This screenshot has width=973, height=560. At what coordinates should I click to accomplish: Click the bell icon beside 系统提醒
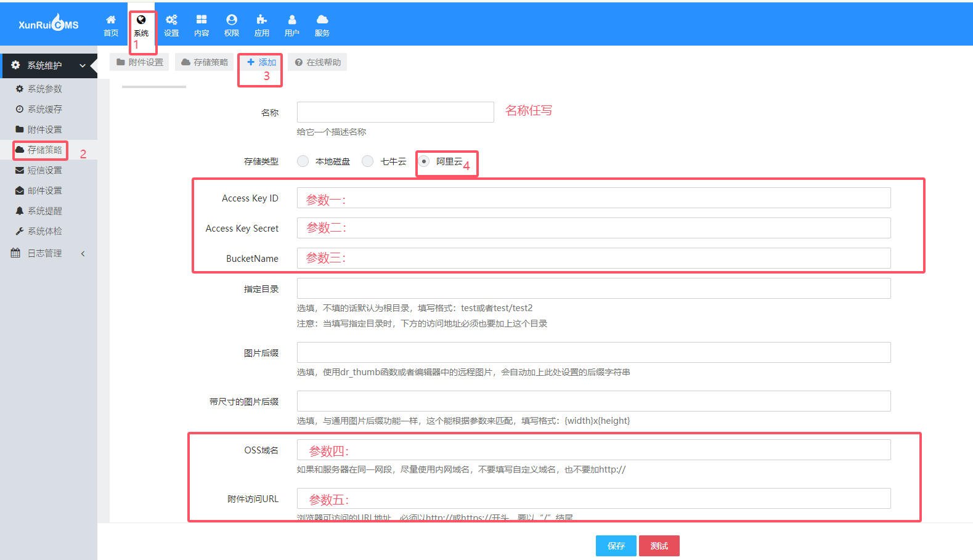click(x=20, y=211)
